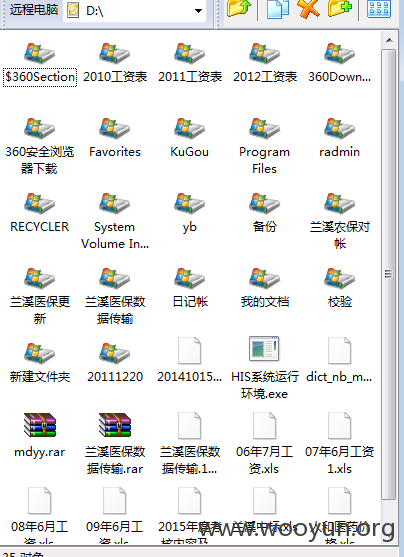This screenshot has width=404, height=557.
Task: Select the System Volume In... folder icon
Action: coord(114,204)
